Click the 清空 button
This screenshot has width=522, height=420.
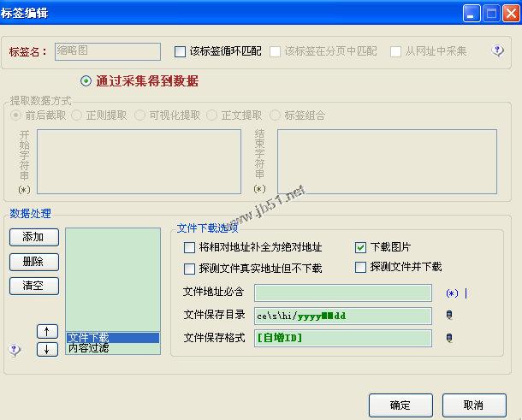click(34, 286)
